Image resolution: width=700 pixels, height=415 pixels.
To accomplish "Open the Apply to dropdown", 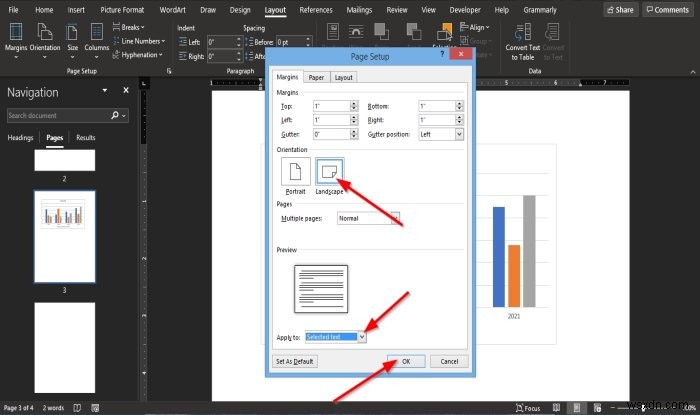I will [x=362, y=337].
